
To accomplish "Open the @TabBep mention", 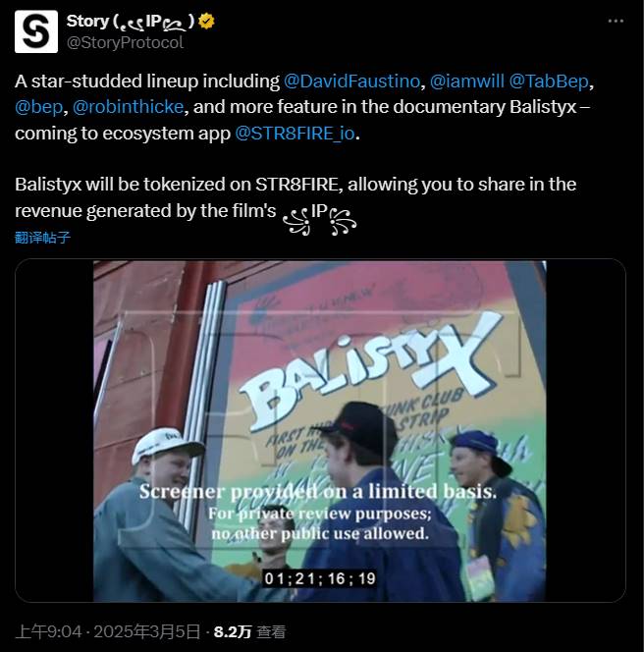I will (549, 81).
